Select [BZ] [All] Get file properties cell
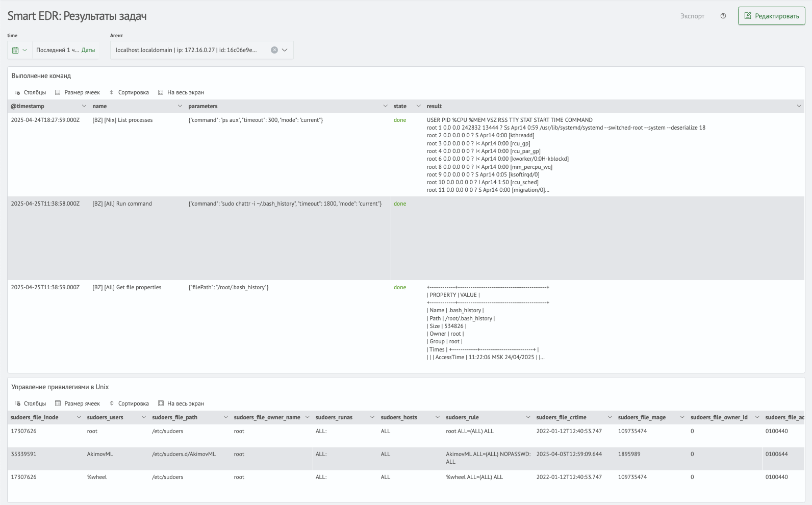This screenshot has height=505, width=812. 126,287
